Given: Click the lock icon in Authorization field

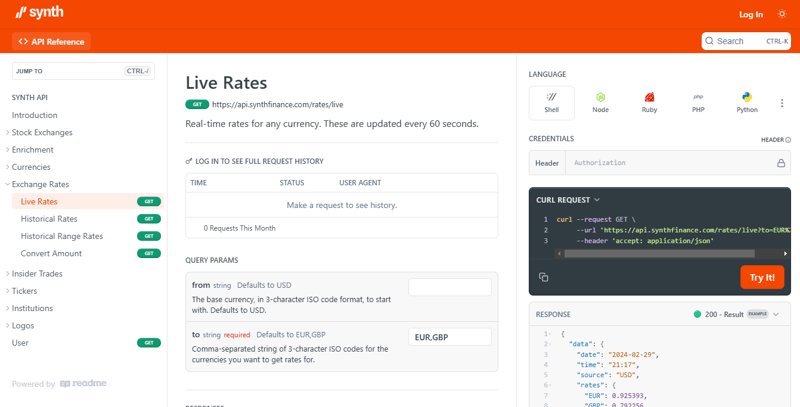Looking at the screenshot, I should pyautogui.click(x=781, y=163).
